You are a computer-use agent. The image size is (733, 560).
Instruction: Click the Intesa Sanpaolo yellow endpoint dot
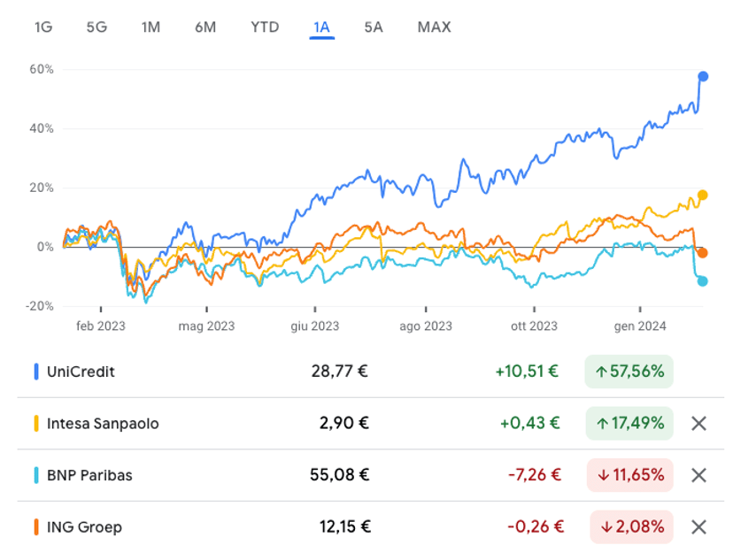702,196
